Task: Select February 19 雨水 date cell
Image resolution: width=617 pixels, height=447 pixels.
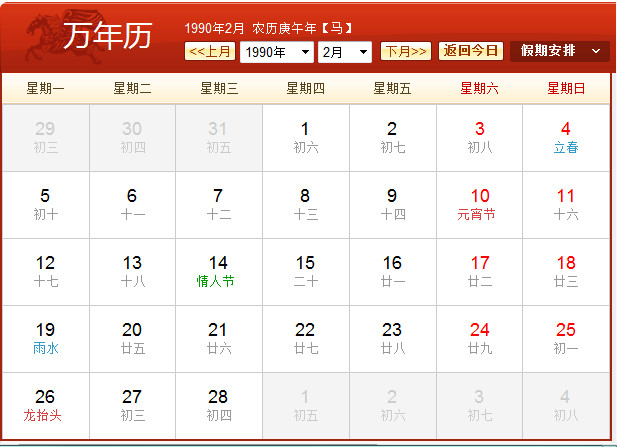Action: [45, 338]
